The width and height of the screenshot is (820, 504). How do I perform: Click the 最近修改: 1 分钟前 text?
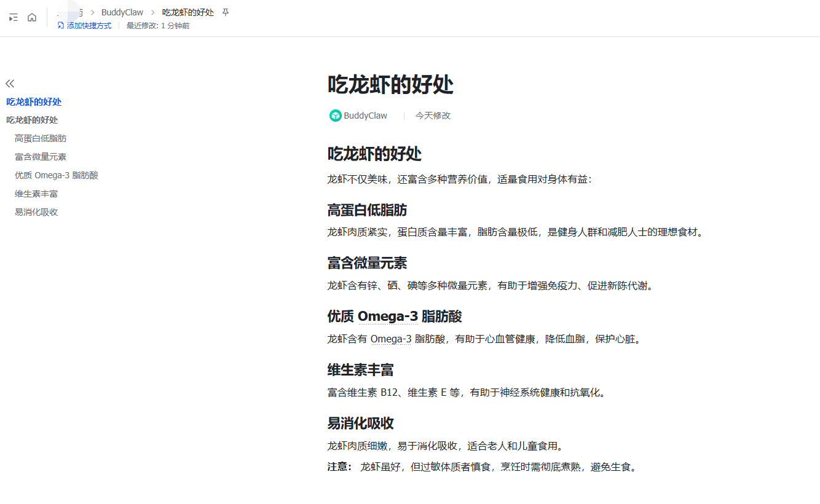click(157, 26)
